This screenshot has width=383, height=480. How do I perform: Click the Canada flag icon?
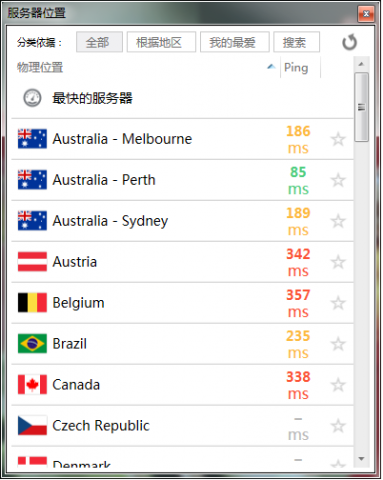click(32, 384)
